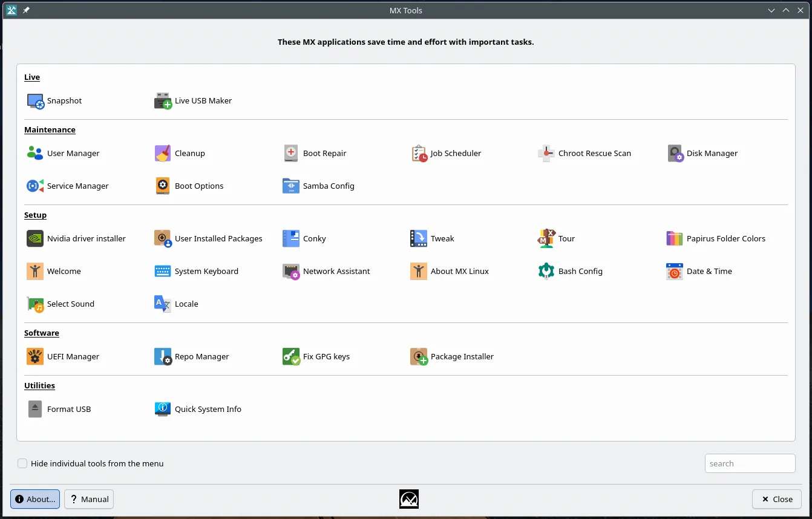This screenshot has width=812, height=519.
Task: Launch the Chroot Rescue Scan
Action: point(584,153)
